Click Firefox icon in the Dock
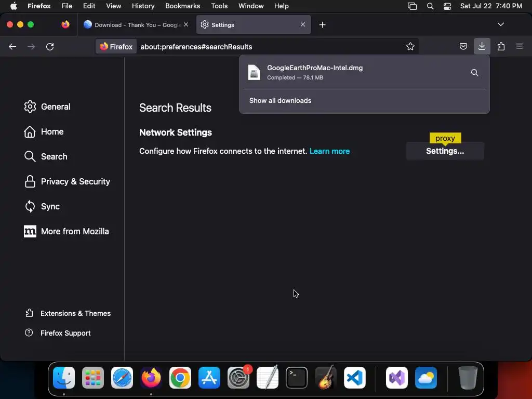The height and width of the screenshot is (399, 532). tap(151, 378)
